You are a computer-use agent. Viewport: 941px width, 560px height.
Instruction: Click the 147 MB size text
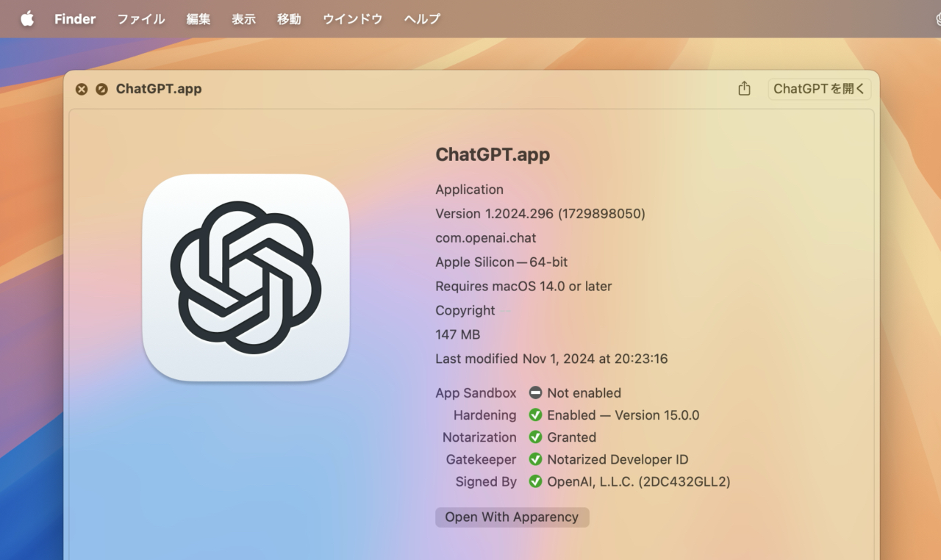click(457, 335)
